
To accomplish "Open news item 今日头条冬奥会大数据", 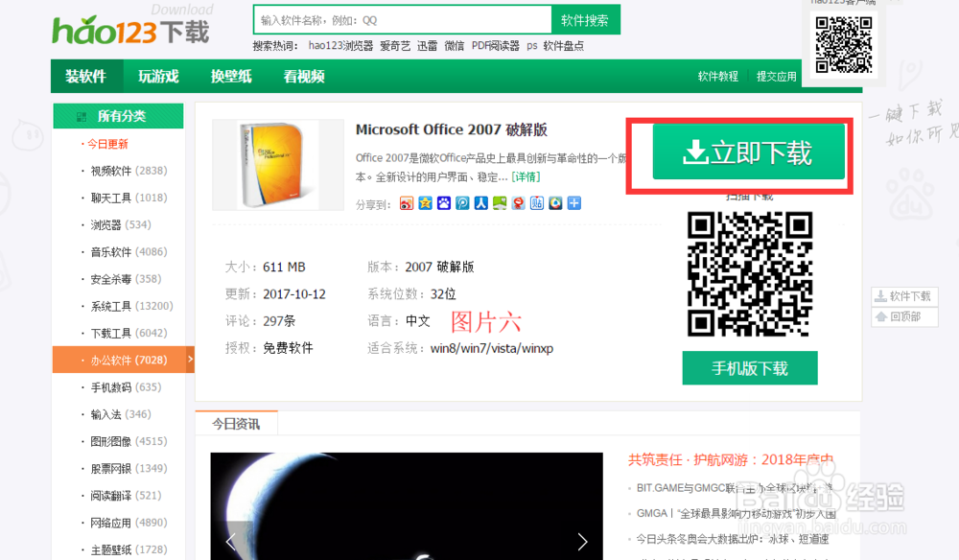I will pyautogui.click(x=733, y=539).
